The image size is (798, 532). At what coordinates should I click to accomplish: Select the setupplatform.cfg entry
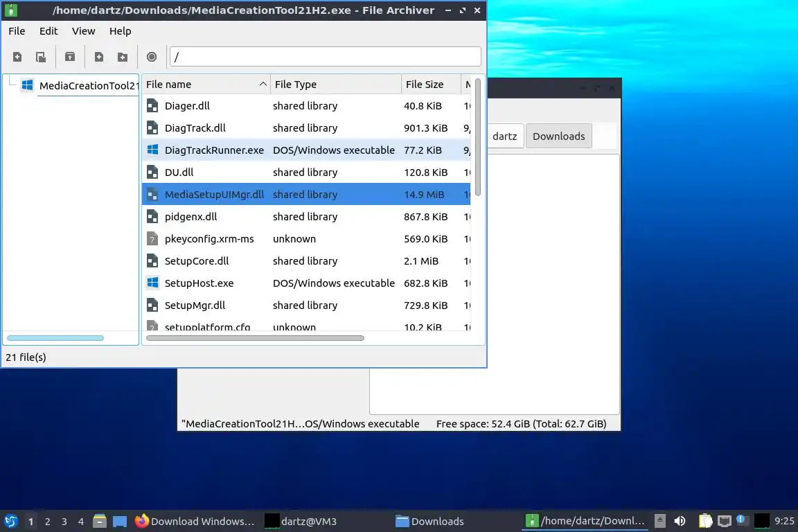point(306,326)
